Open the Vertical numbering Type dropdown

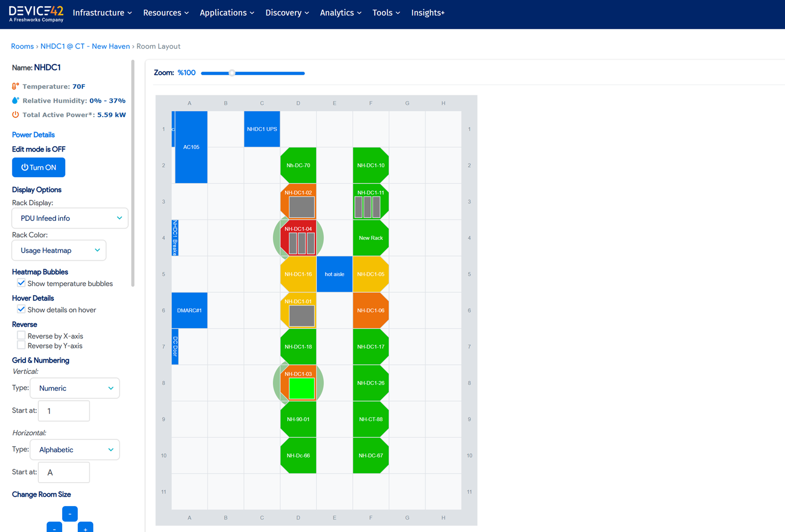[75, 388]
